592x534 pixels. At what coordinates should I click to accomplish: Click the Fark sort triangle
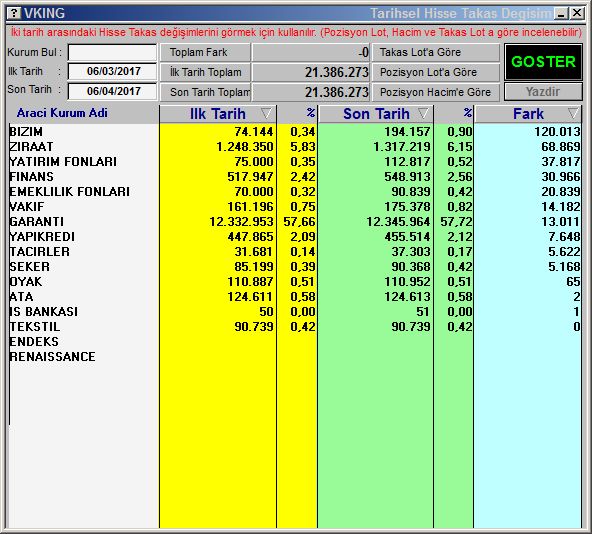[573, 113]
